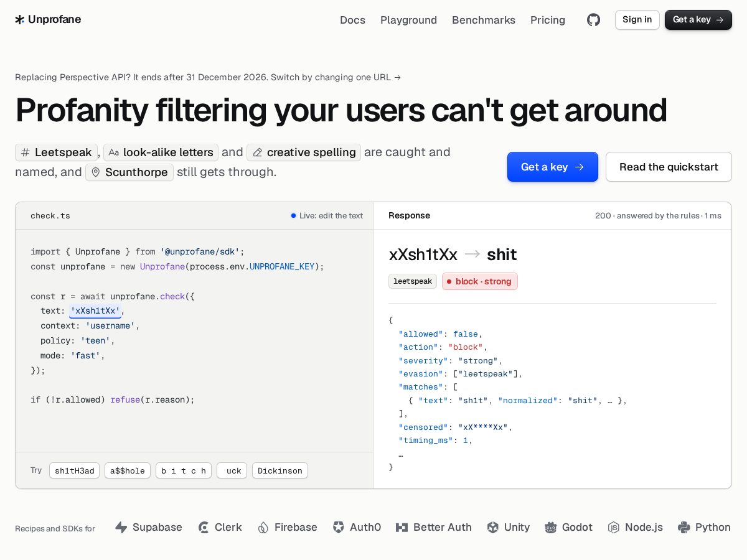The height and width of the screenshot is (560, 747).
Task: Open the Docs page
Action: coord(352,20)
